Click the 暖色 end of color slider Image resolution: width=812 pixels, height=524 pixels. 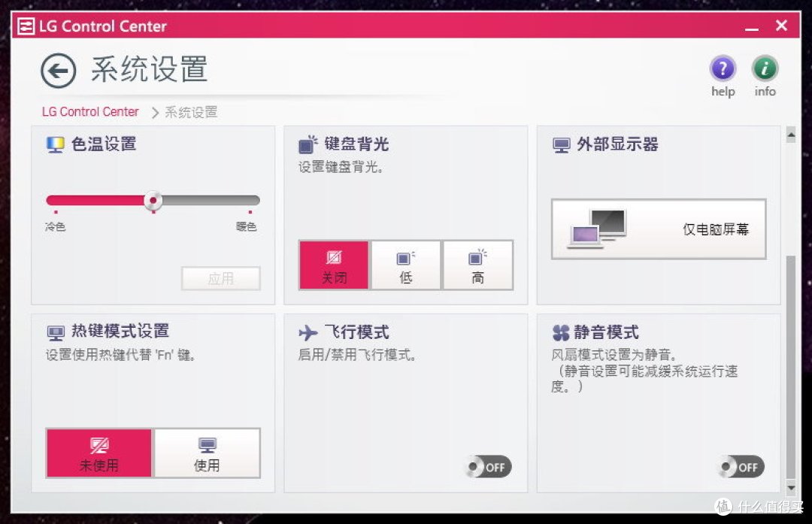[x=247, y=227]
